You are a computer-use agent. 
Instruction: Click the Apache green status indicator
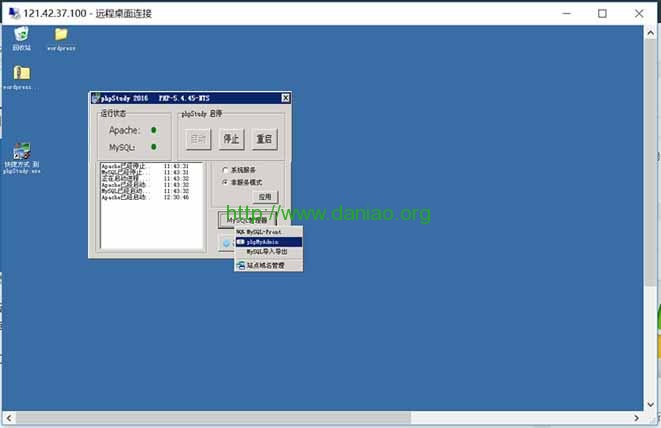coord(154,130)
